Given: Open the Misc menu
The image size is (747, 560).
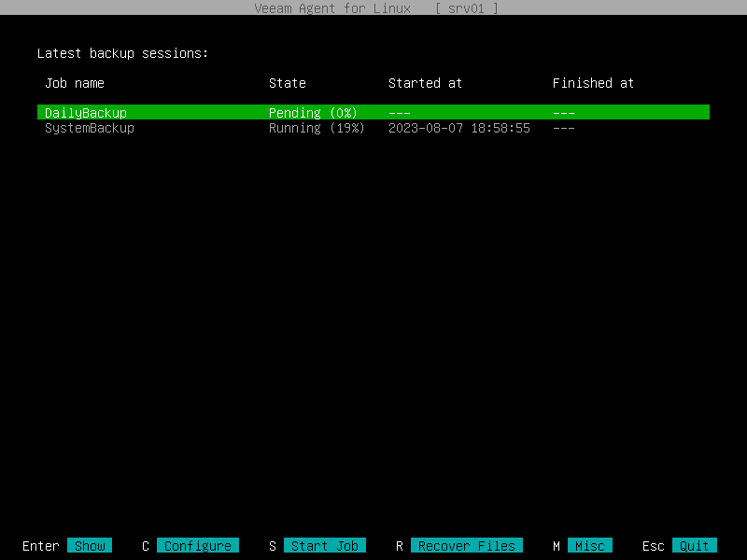Looking at the screenshot, I should (x=590, y=545).
